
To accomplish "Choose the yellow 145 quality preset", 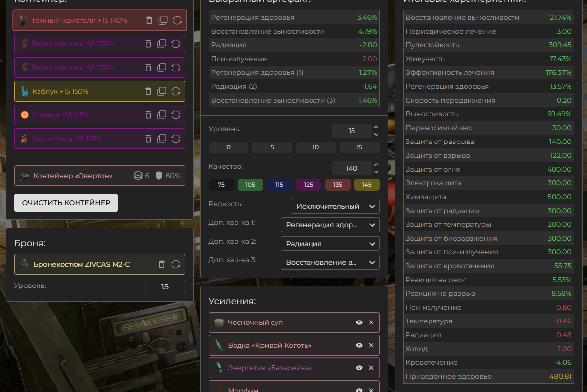I will coord(367,185).
